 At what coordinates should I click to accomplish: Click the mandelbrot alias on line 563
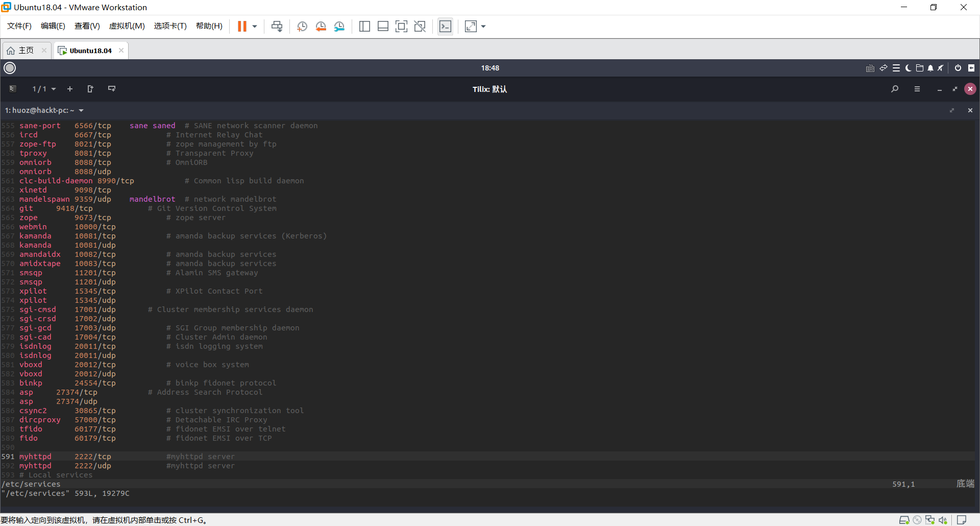click(152, 199)
